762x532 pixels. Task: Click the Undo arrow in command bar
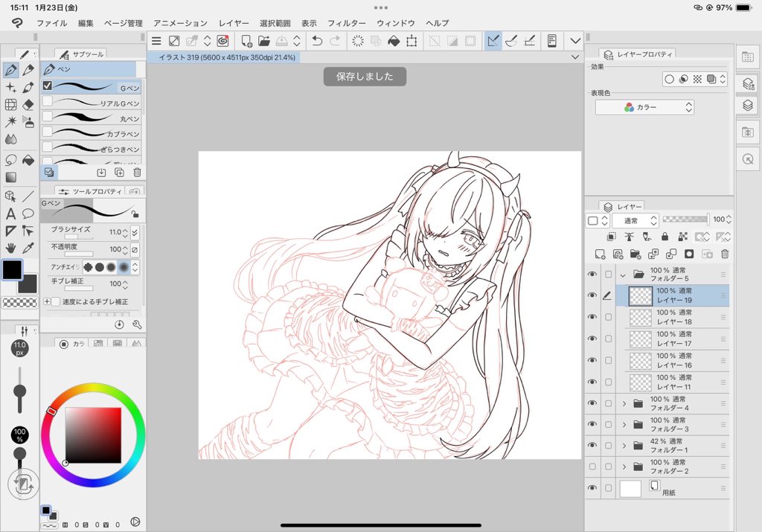coord(317,41)
